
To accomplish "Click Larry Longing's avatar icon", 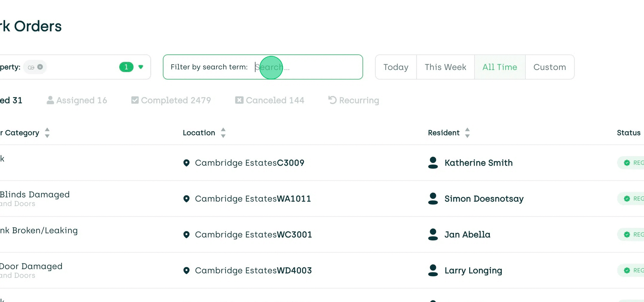I will (432, 270).
